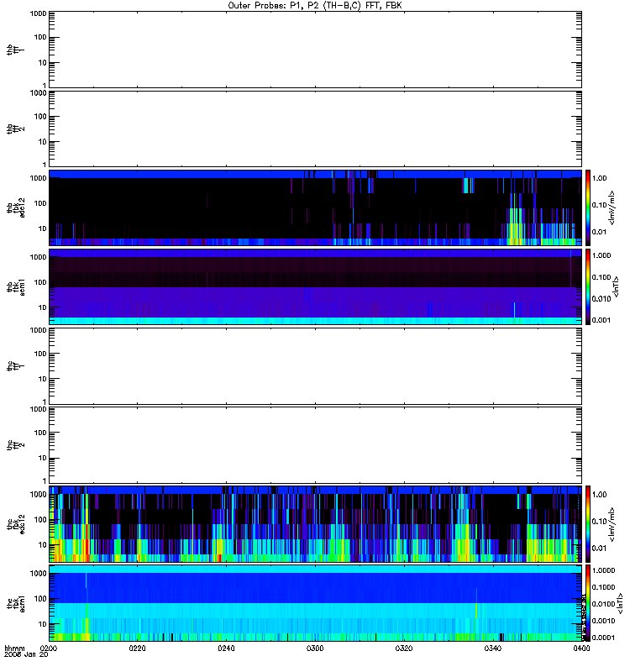Click the 0200 time axis label
Viewport: 630px width, 672px height.
48,648
